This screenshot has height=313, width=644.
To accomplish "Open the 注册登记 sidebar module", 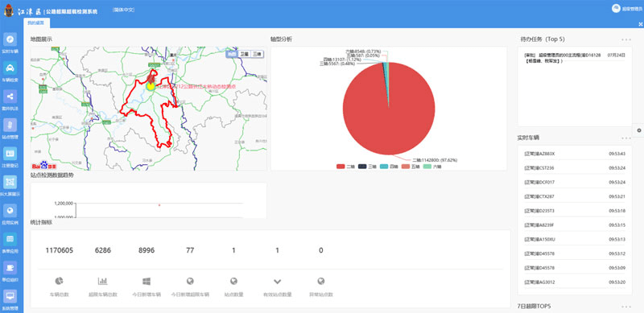I will tap(10, 158).
